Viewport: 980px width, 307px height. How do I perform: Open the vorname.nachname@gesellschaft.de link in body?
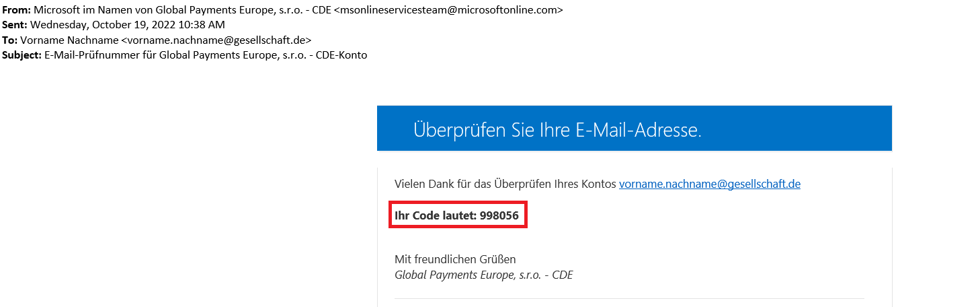[709, 184]
